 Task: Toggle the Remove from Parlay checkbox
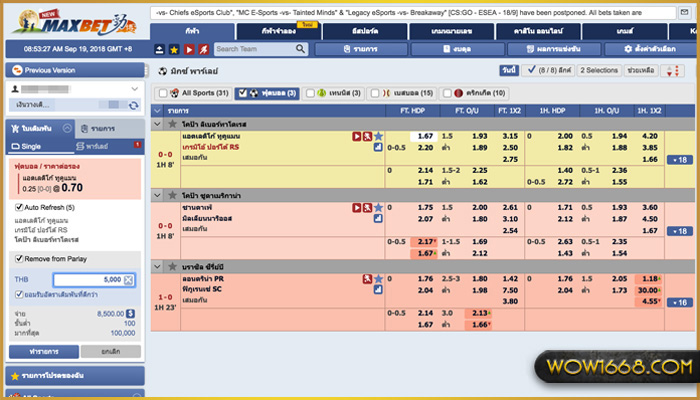point(19,258)
